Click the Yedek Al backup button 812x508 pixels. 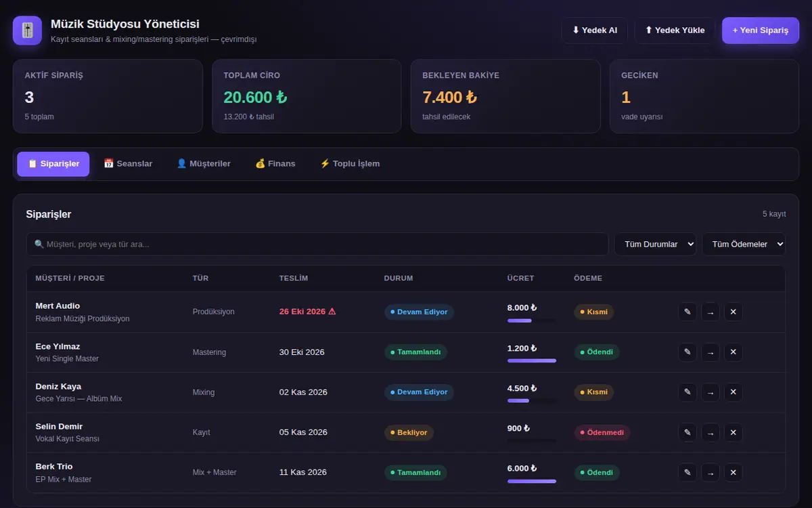tap(595, 30)
